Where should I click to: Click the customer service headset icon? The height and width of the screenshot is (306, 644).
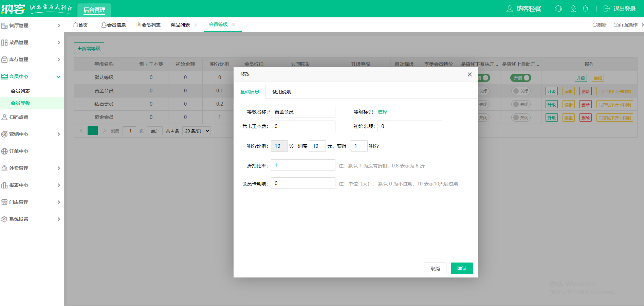[558, 9]
